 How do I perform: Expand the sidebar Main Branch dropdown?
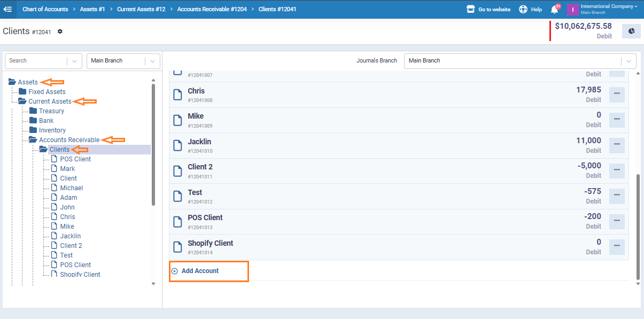[x=123, y=61]
